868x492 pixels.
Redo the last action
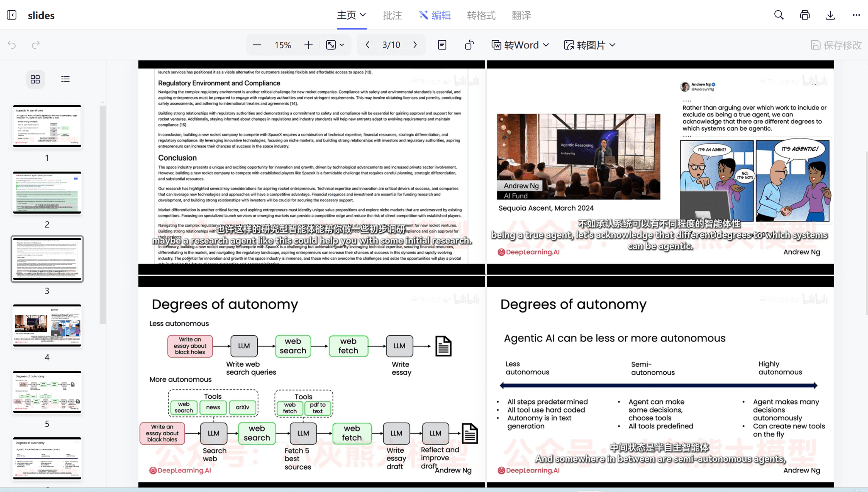[x=36, y=45]
